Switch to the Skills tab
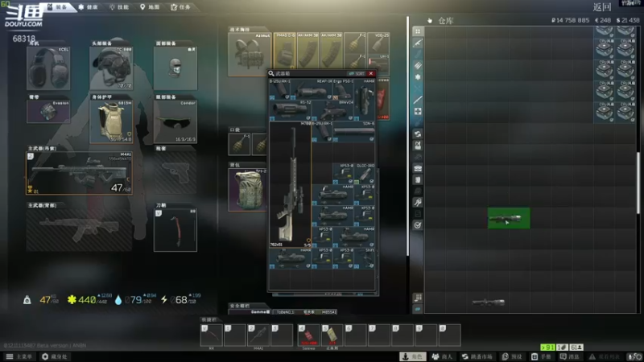Viewport: 644px width, 362px height. coord(119,7)
